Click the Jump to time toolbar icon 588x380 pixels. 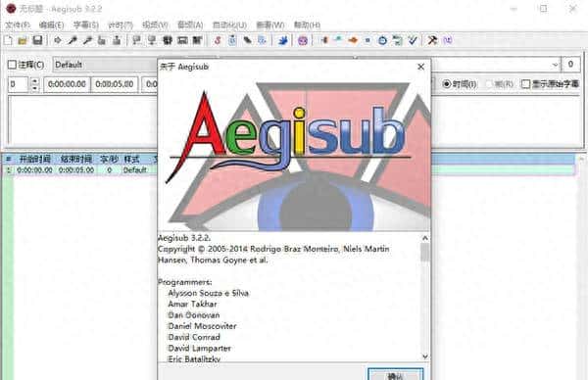point(58,40)
